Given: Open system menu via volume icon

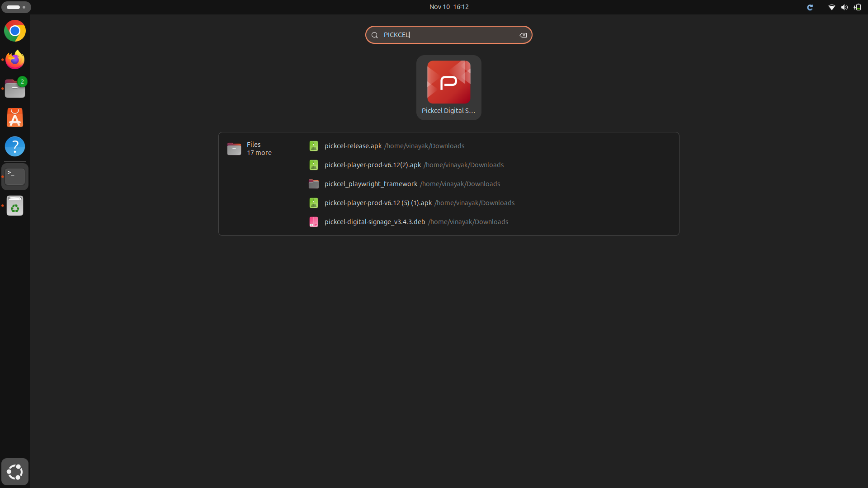Looking at the screenshot, I should tap(844, 7).
